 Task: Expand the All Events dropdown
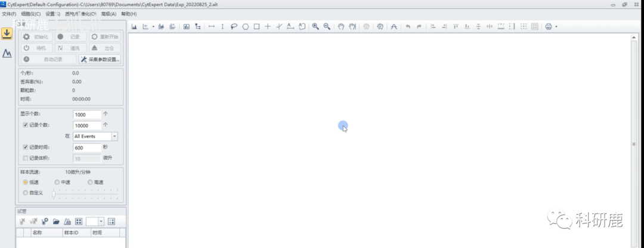[x=114, y=136]
